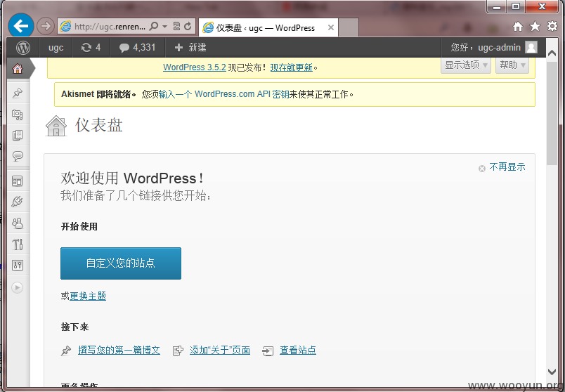The image size is (565, 392).
Task: Click 自定义您的站点 button
Action: 121,263
